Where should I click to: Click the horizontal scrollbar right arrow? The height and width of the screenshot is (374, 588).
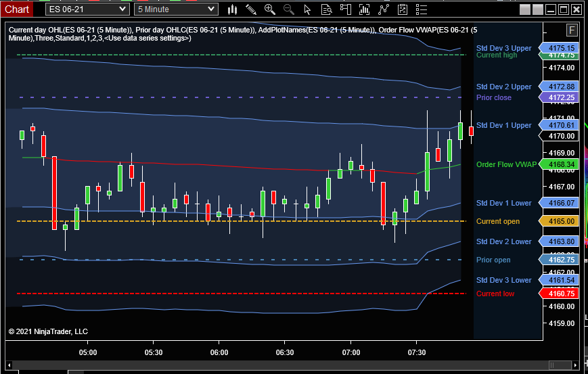pos(576,365)
